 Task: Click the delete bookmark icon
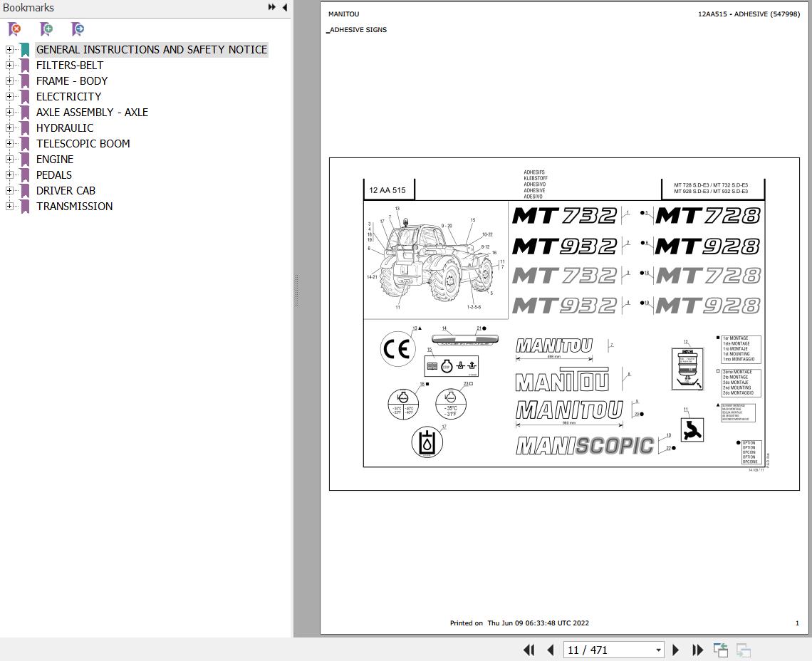coord(14,29)
